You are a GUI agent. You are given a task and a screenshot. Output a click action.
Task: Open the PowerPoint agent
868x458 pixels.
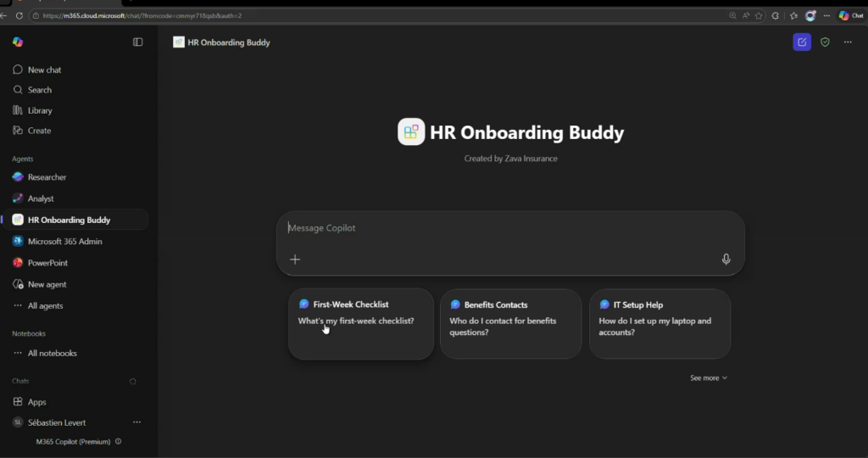click(x=47, y=263)
